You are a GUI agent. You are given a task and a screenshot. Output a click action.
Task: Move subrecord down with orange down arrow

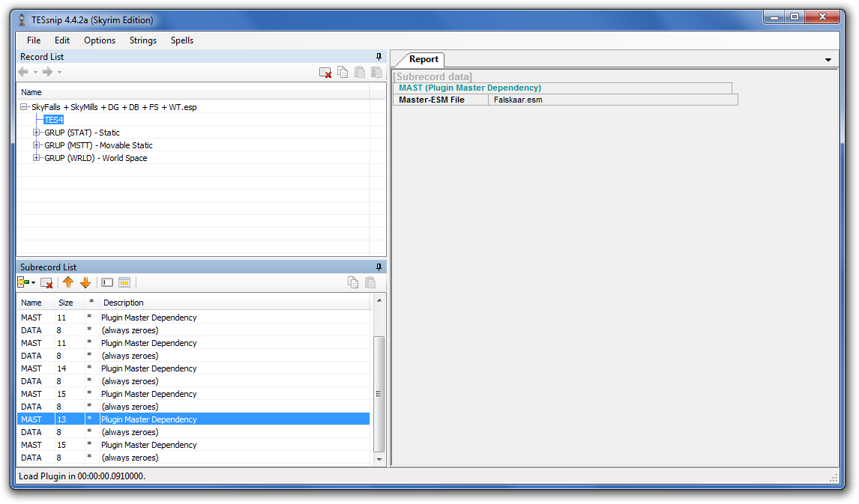coord(85,282)
